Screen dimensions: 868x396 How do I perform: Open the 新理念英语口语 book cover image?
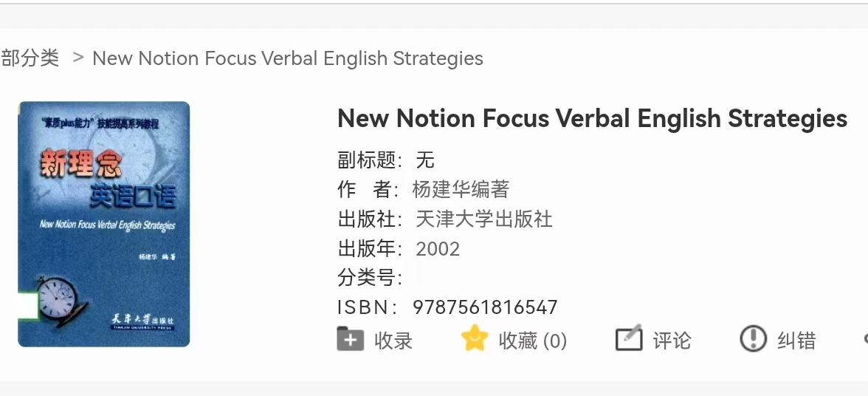pos(104,224)
